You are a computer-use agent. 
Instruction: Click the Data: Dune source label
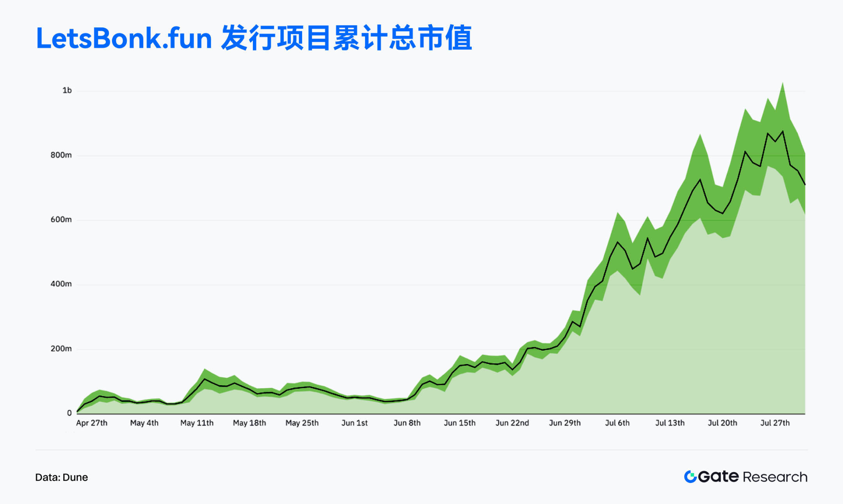coord(61,477)
